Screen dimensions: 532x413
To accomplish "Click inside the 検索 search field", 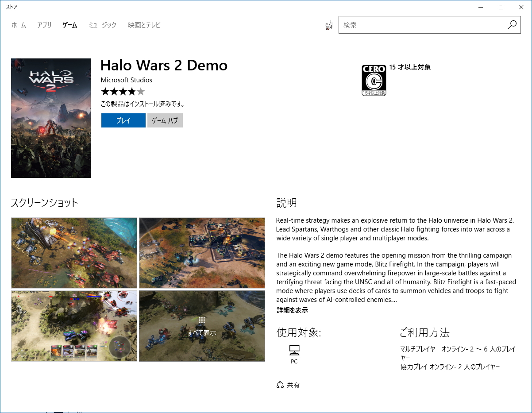I will (x=420, y=25).
